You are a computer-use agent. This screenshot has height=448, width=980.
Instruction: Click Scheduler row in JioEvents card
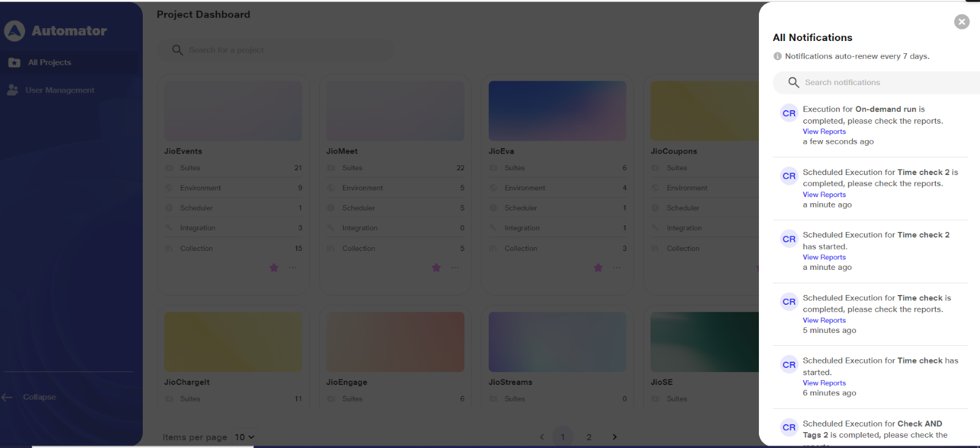point(233,208)
